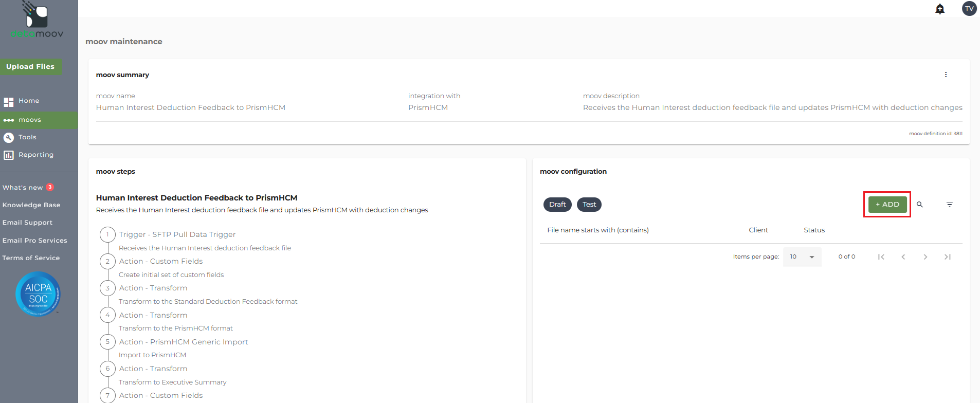Go to previous page of configurations

click(903, 257)
